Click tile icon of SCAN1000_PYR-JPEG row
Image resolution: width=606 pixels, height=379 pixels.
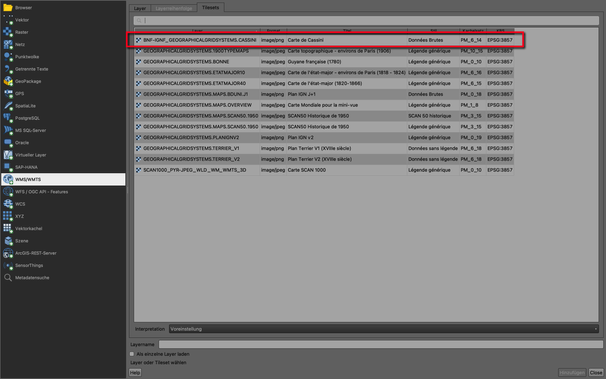pyautogui.click(x=138, y=170)
